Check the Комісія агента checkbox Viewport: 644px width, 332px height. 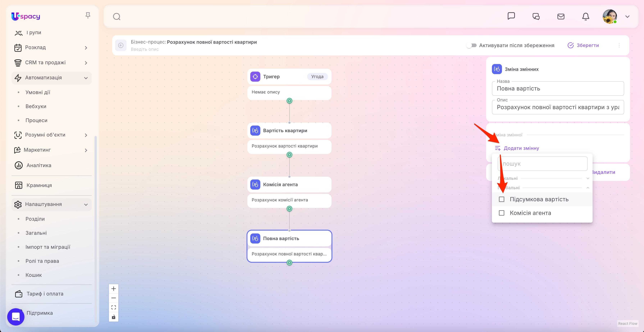coord(501,213)
